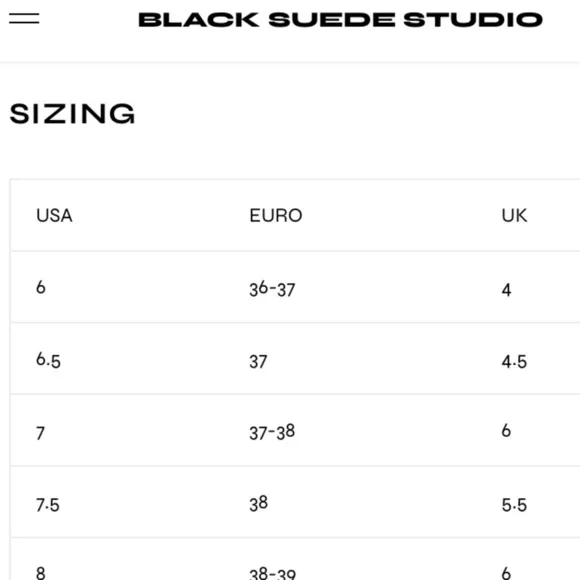Select USA size 6.5 cell
This screenshot has height=580, width=580.
48,360
